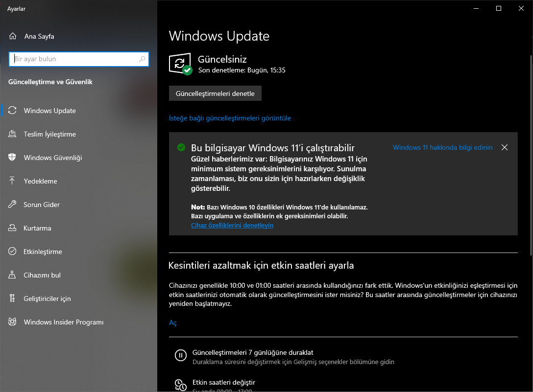Click the Windows Update page title

click(219, 36)
